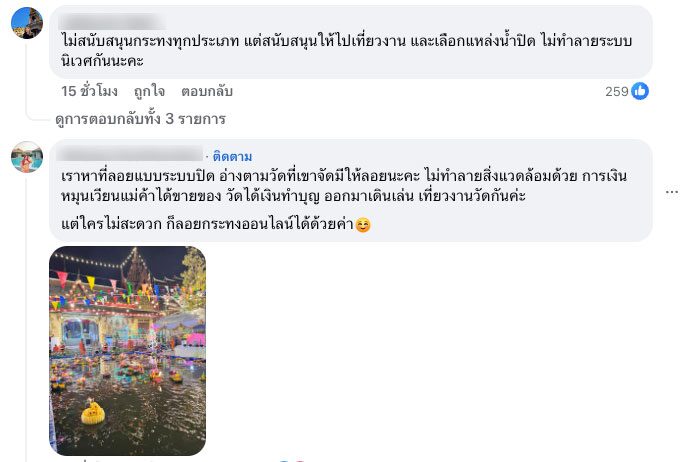Open the 15 ชั่วโมง timestamp link
The width and height of the screenshot is (680, 462).
point(89,91)
